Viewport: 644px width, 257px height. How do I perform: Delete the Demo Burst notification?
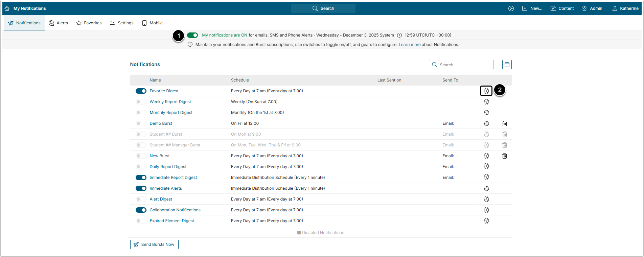[504, 123]
